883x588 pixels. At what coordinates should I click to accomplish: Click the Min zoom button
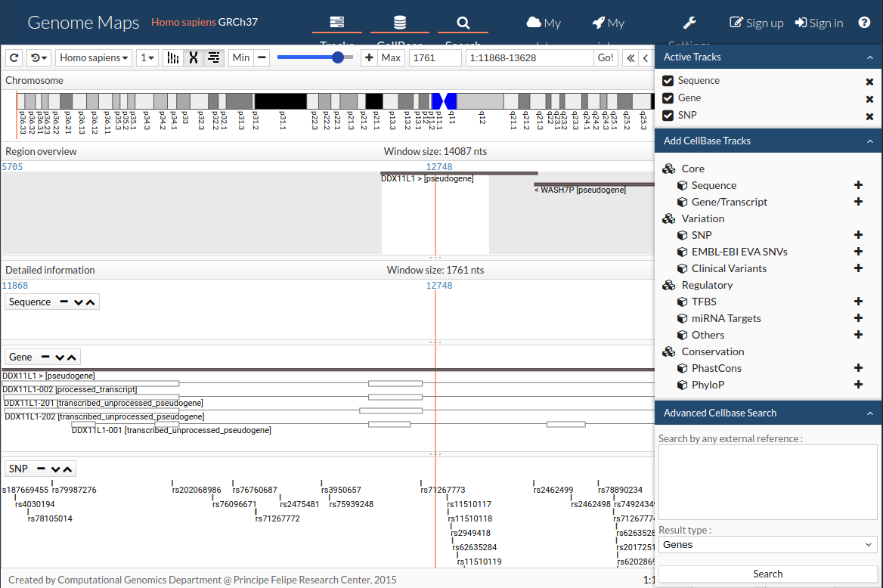pos(241,57)
